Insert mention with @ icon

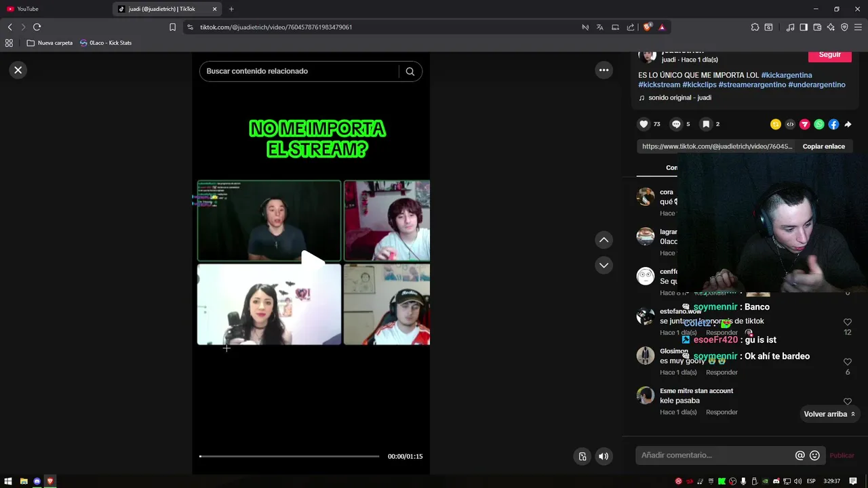click(x=800, y=455)
